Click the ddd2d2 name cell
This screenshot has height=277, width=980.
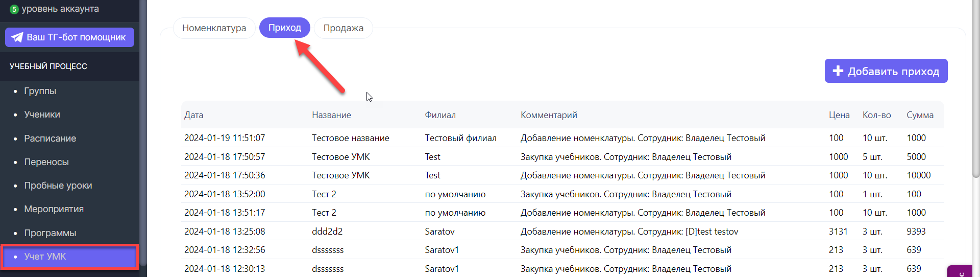327,232
